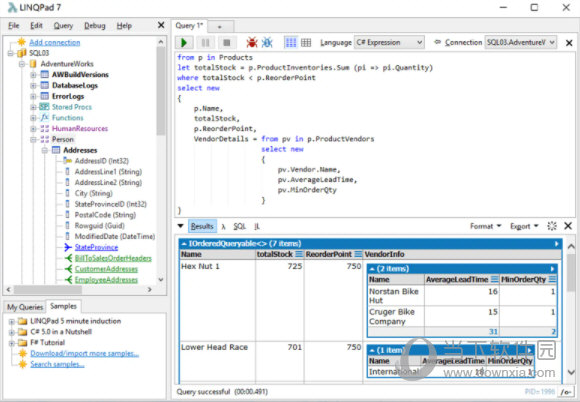Expand LINQPad 5 minute induction folder

11,321
